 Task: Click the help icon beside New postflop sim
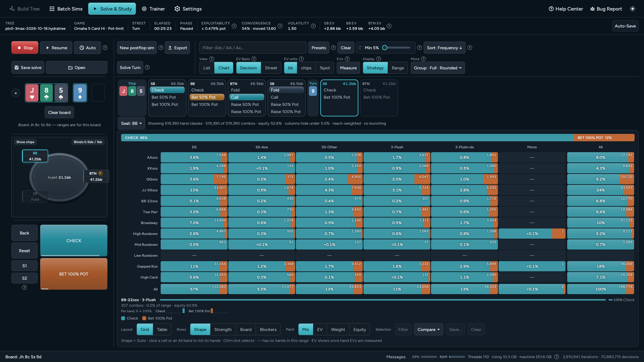click(161, 48)
